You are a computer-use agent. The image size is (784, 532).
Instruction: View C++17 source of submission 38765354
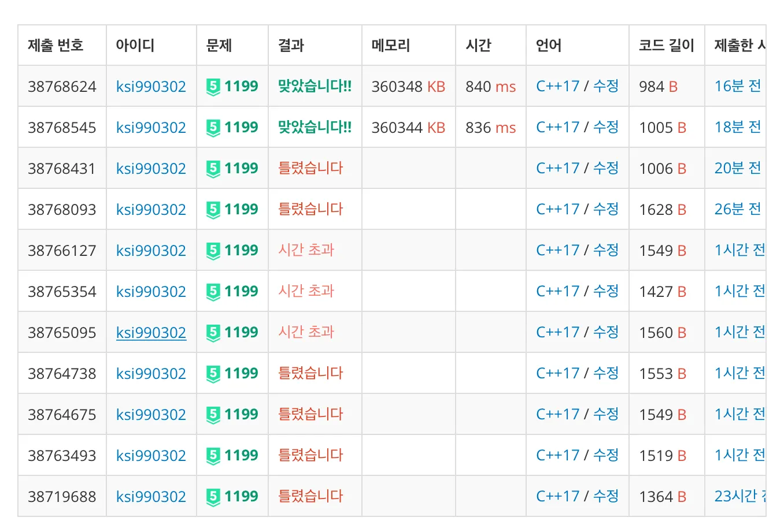tap(557, 292)
